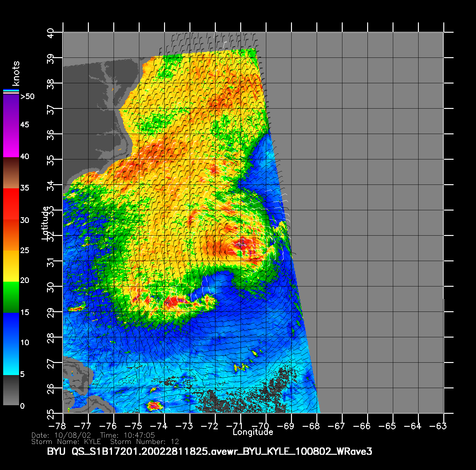Click the longitude tick label -63
Viewport: 476px width, 470px height.
(438, 426)
